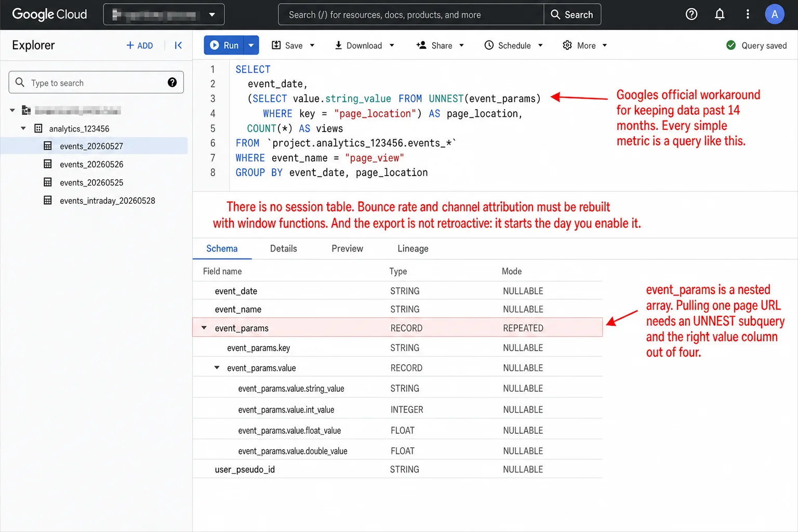Open the account avatar A
Screen dimensions: 798x532
tap(775, 15)
